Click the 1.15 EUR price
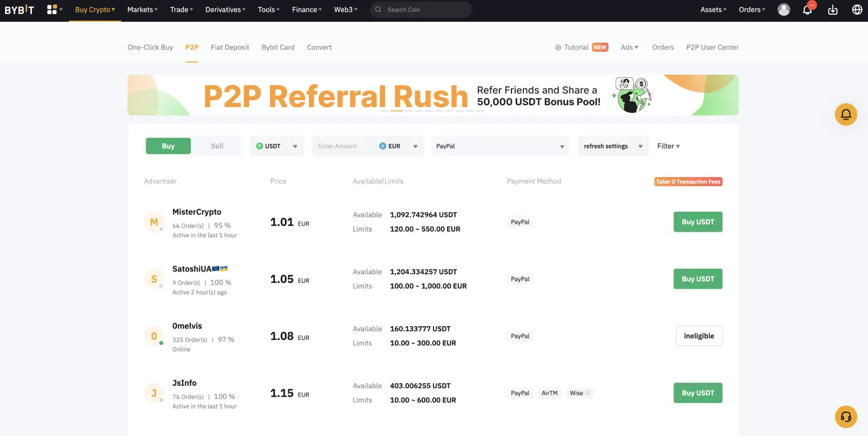 pyautogui.click(x=289, y=393)
